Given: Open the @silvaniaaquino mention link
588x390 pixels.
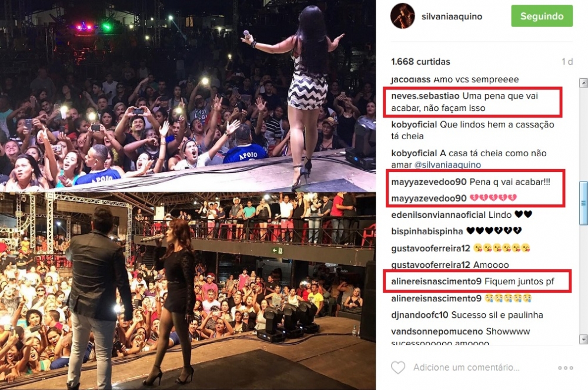Looking at the screenshot, I should point(447,165).
